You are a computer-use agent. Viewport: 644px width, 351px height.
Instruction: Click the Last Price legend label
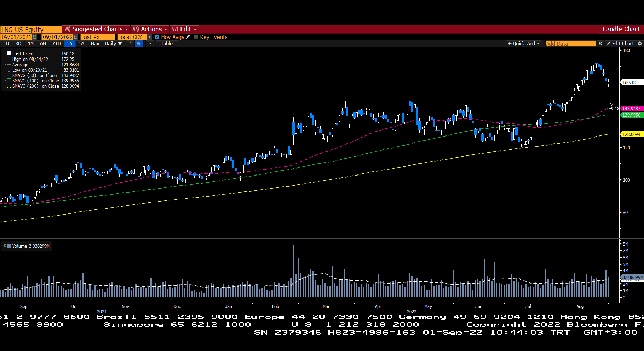[23, 54]
